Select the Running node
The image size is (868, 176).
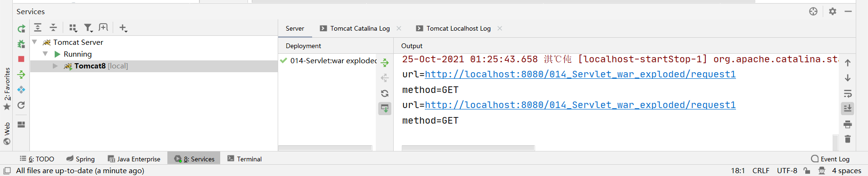tap(78, 54)
